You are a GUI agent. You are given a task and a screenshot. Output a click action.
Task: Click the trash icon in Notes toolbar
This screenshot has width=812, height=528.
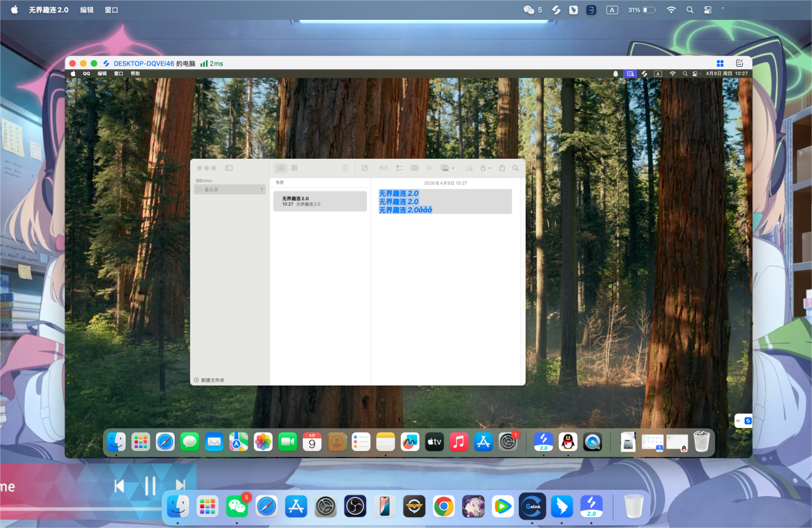pos(345,168)
